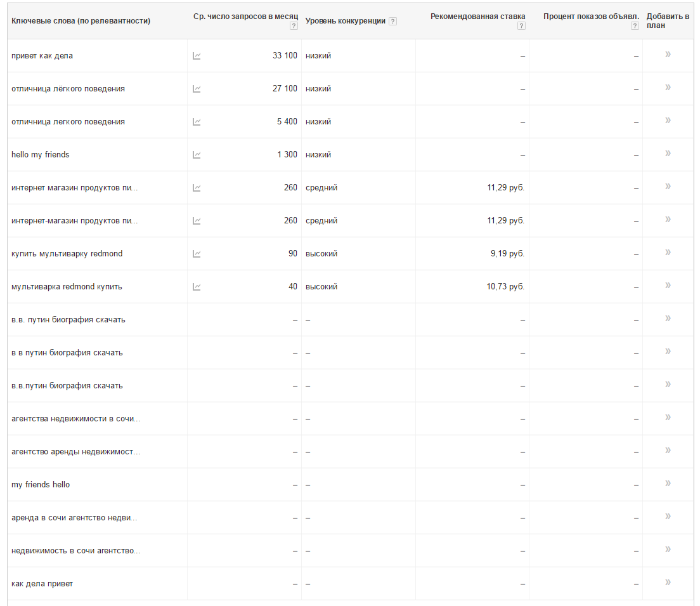This screenshot has width=700, height=606.
Task: Show help for 'Процент показов объявл.'
Action: 635,26
